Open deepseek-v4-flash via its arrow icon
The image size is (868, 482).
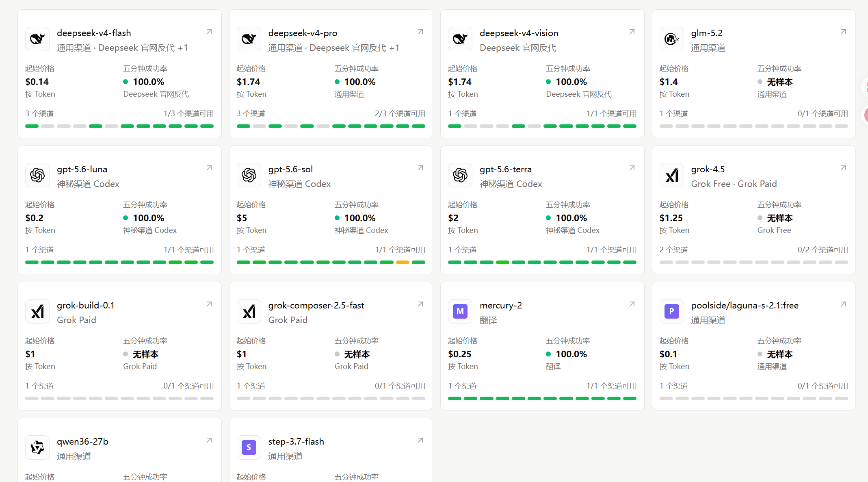pyautogui.click(x=209, y=32)
